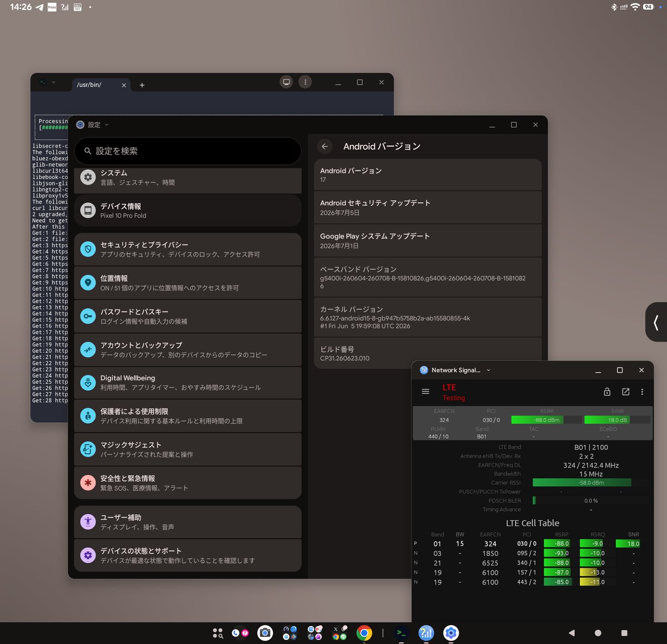The height and width of the screenshot is (644, 667).
Task: Go back from Android バージョン page
Action: (x=325, y=146)
